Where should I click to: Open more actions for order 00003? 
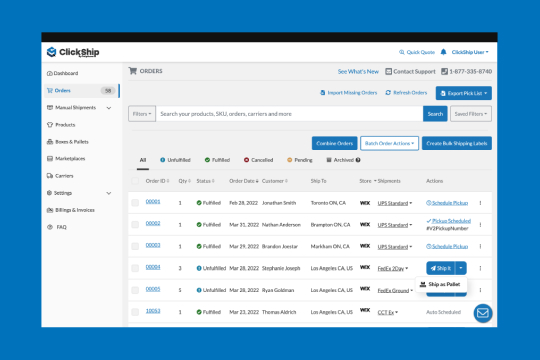(480, 246)
